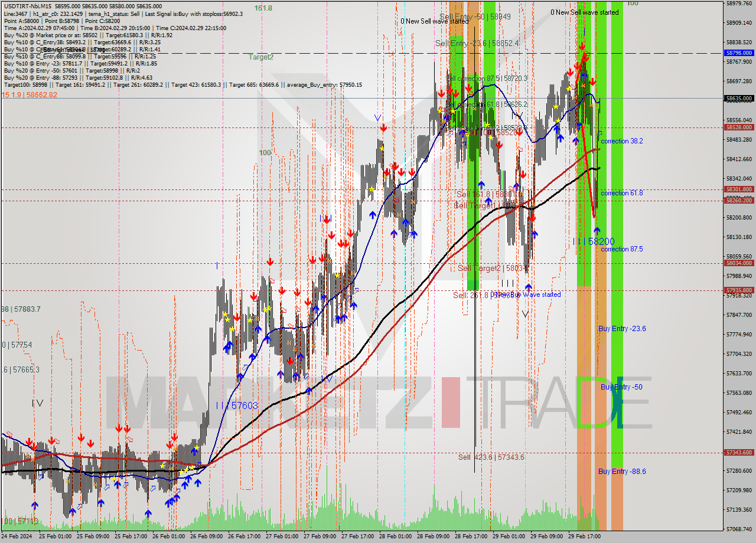Click the current price tag 58635.000
This screenshot has height=543, width=756.
point(739,98)
